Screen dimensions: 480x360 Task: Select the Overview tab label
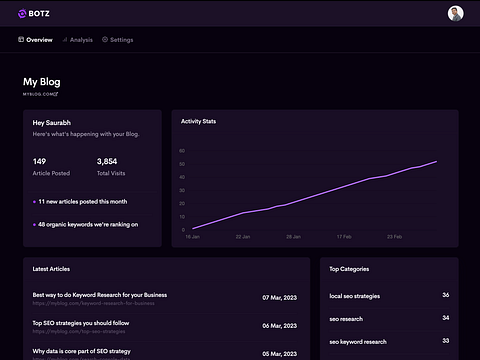pos(39,40)
